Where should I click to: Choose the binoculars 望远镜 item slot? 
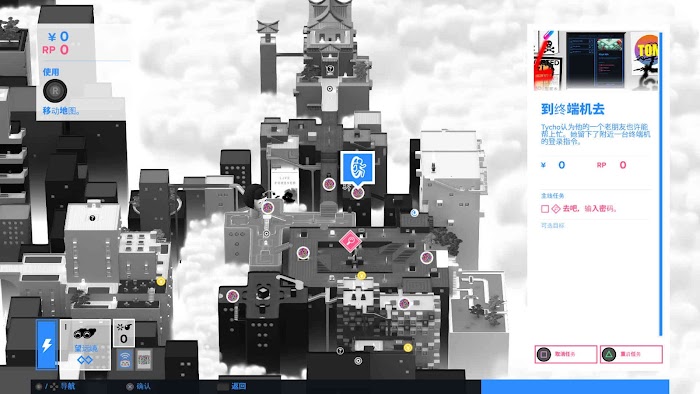tap(85, 344)
